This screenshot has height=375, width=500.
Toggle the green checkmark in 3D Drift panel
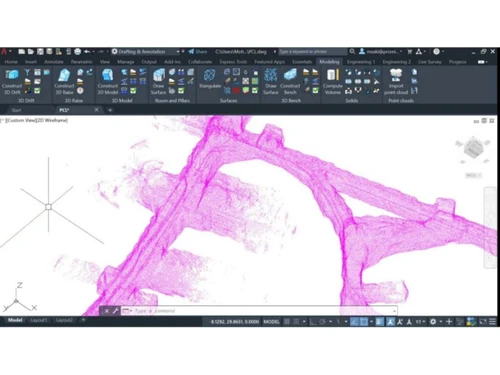coord(37,90)
